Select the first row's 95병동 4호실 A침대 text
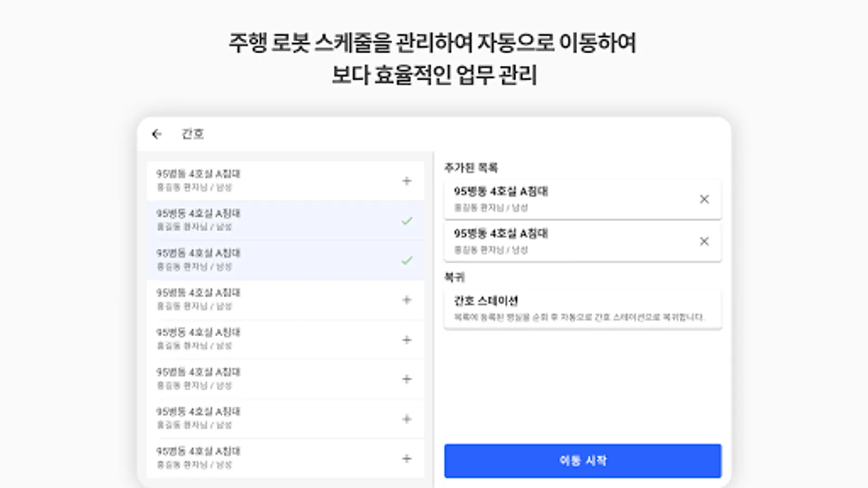The width and height of the screenshot is (868, 488). pos(198,174)
